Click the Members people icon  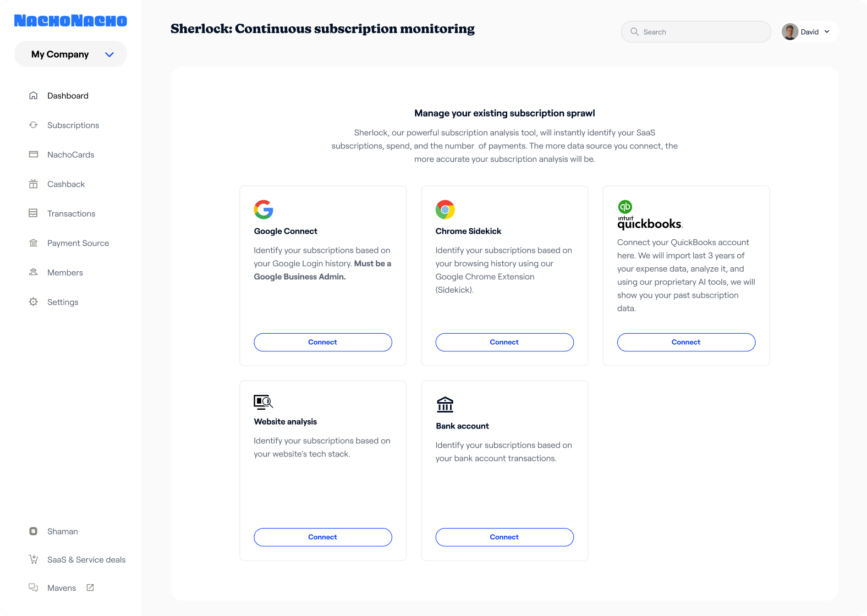(x=34, y=272)
